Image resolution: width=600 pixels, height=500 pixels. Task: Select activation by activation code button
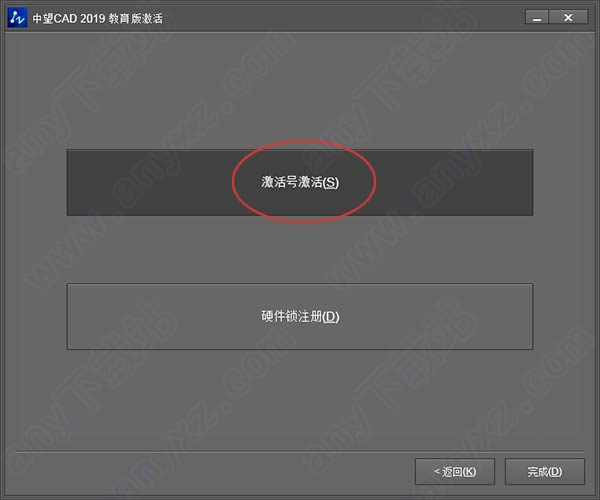point(300,182)
